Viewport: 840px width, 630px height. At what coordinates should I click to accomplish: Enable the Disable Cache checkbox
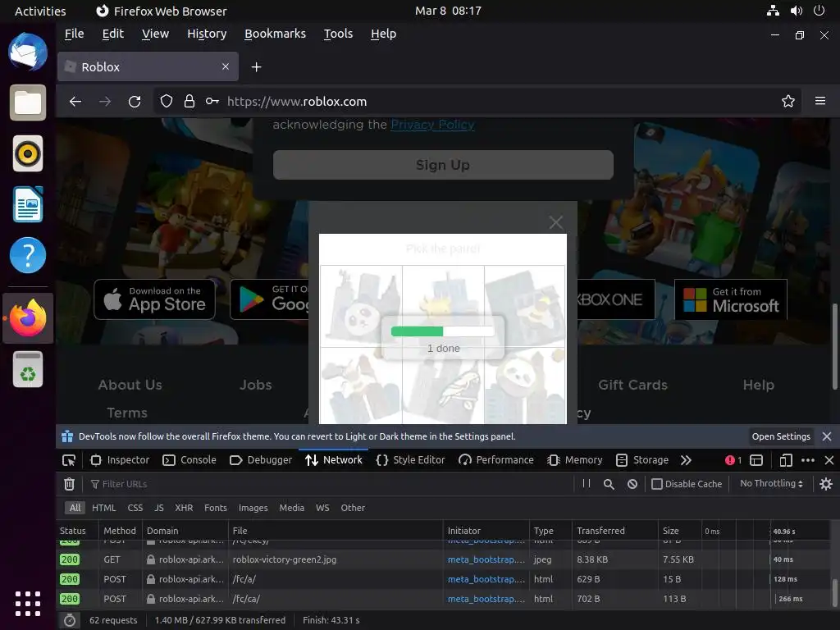coord(656,484)
